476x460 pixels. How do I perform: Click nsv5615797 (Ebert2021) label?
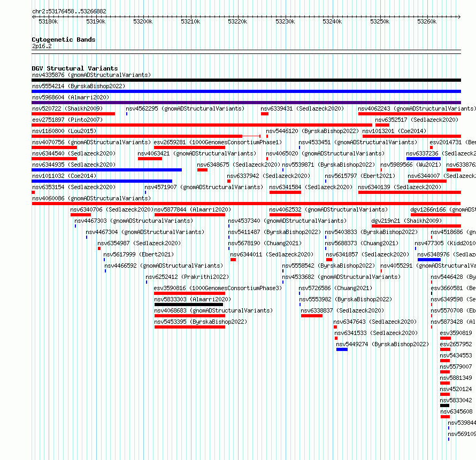360,176
